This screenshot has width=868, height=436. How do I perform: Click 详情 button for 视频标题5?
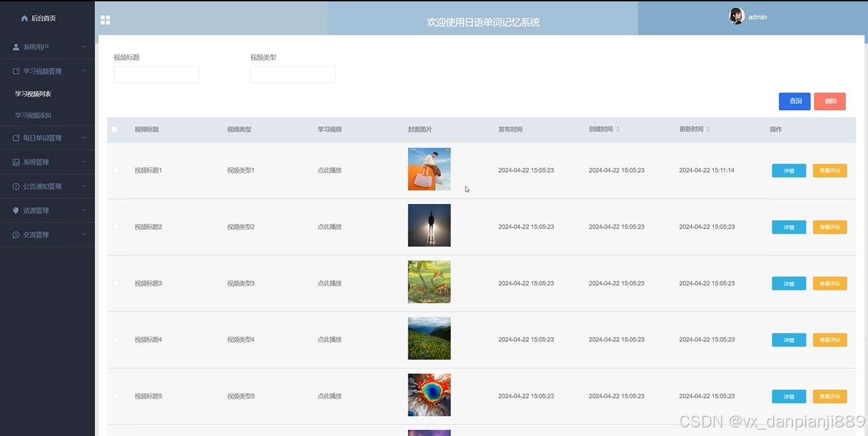click(x=789, y=397)
